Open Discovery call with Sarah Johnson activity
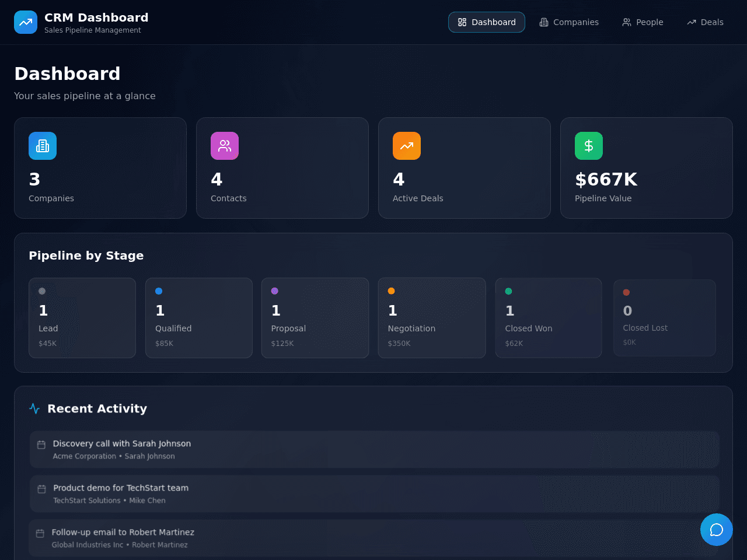 pyautogui.click(x=375, y=449)
